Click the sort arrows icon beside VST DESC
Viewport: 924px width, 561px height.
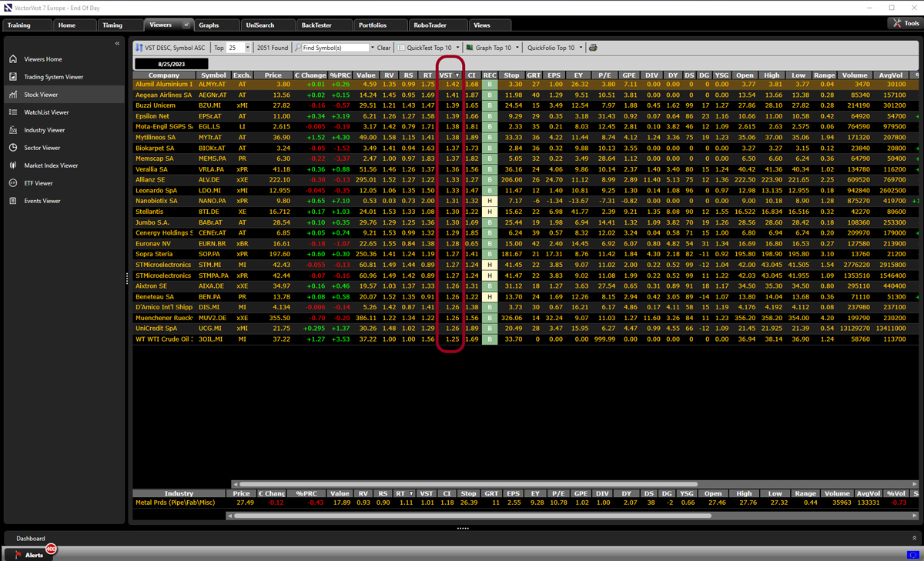click(x=139, y=48)
